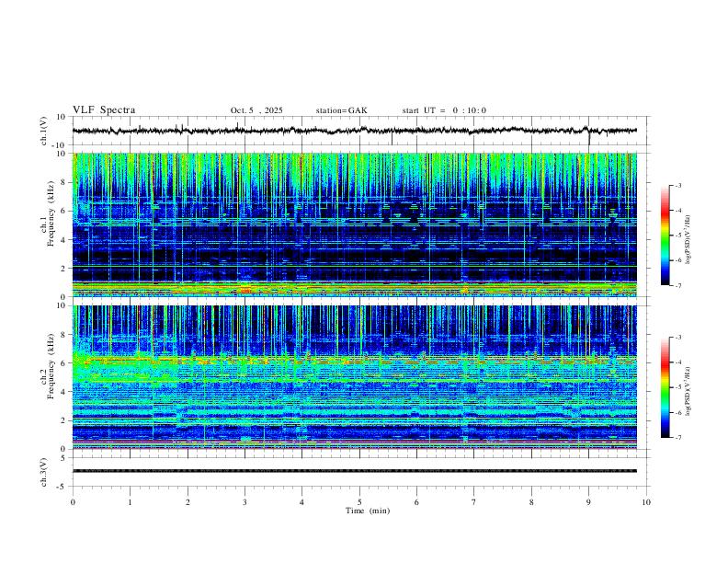Click the ch.1 voltage waveform trace
728x563 pixels.
coord(355,131)
